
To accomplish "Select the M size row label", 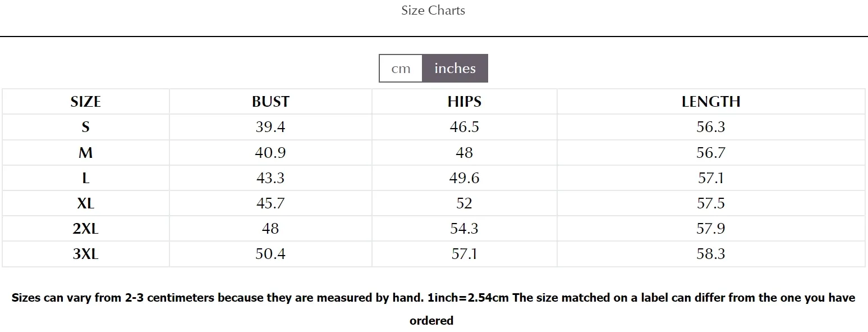I will [x=86, y=153].
